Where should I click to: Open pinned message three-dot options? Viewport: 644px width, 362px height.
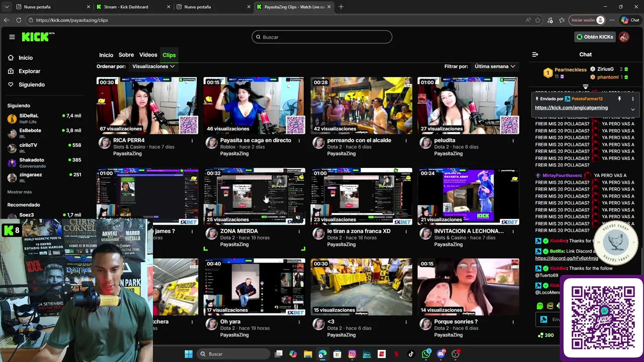[x=632, y=99]
